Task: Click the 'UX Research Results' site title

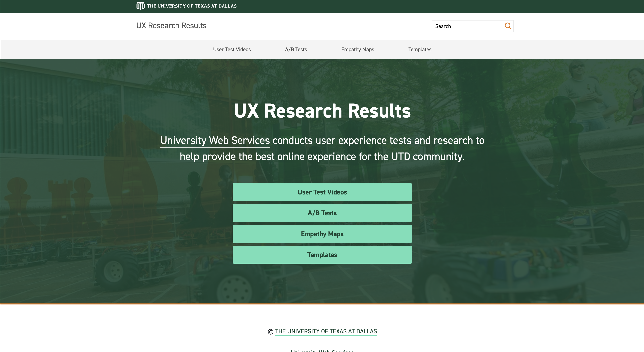Action: coord(171,26)
